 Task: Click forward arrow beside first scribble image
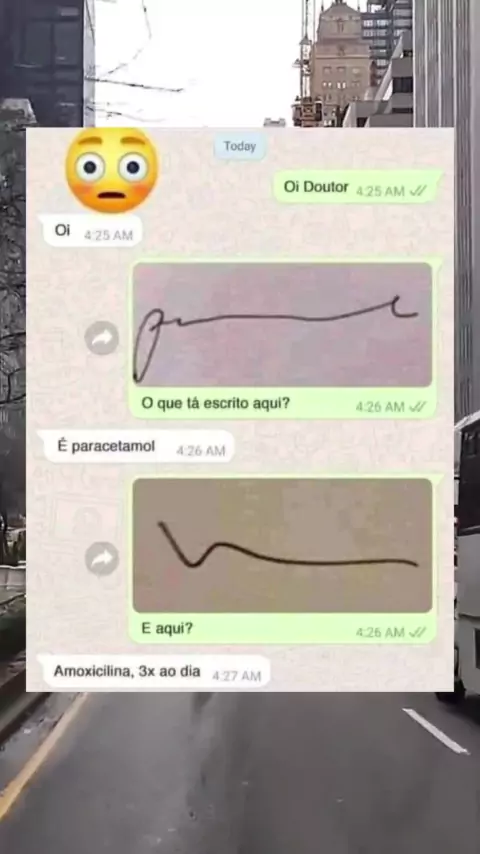pos(102,338)
